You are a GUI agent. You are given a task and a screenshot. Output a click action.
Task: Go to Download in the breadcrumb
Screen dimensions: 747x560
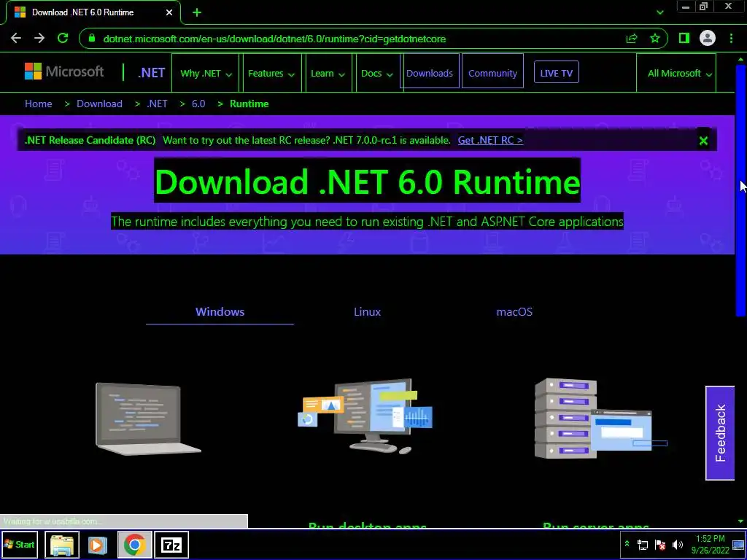point(99,104)
